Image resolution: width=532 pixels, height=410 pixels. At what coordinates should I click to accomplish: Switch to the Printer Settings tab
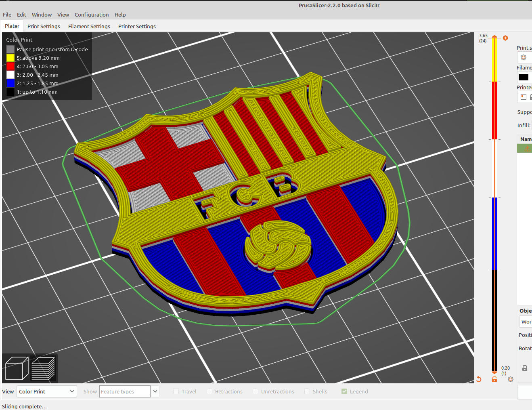point(137,26)
